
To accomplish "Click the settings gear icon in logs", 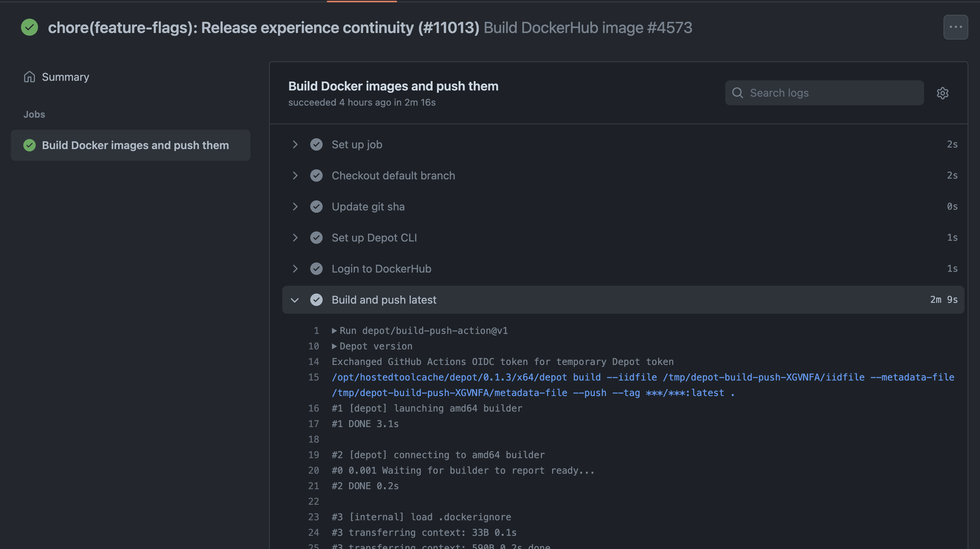I will click(942, 93).
